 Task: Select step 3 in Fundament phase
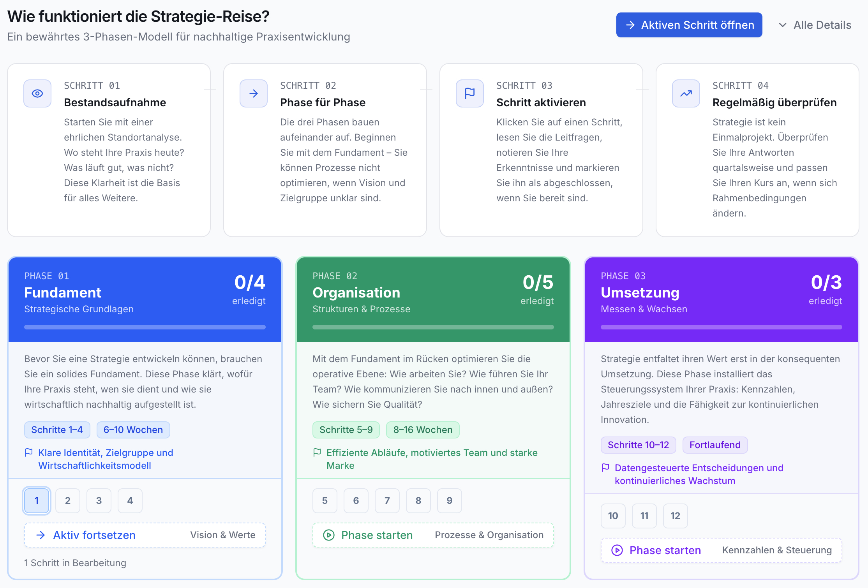tap(99, 501)
